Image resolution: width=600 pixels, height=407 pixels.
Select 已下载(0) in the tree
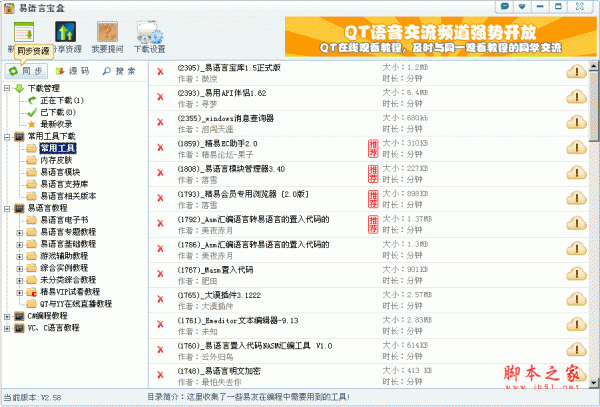point(58,112)
